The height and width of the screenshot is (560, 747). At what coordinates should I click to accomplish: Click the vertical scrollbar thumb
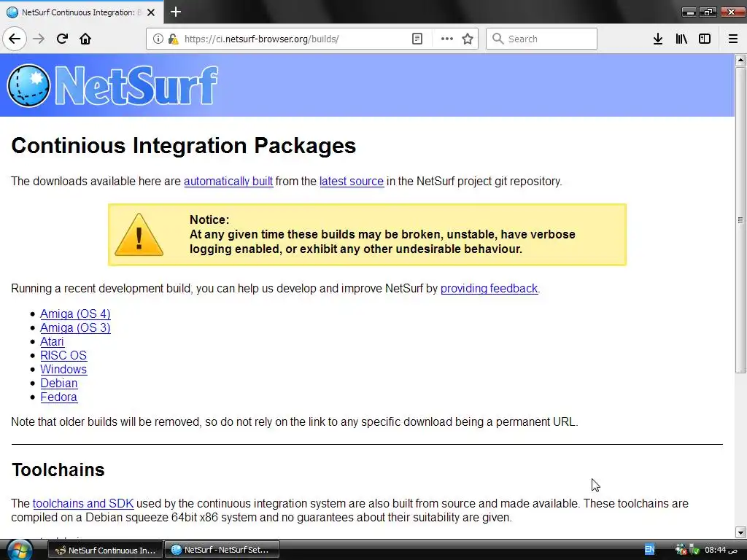pyautogui.click(x=740, y=220)
